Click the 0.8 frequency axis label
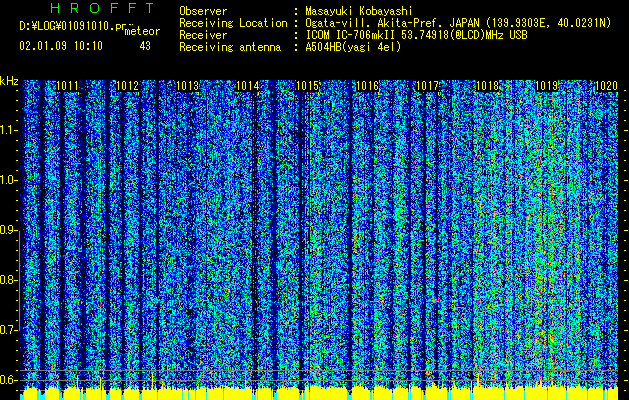Screen dimensions: 629x400 click(x=8, y=280)
